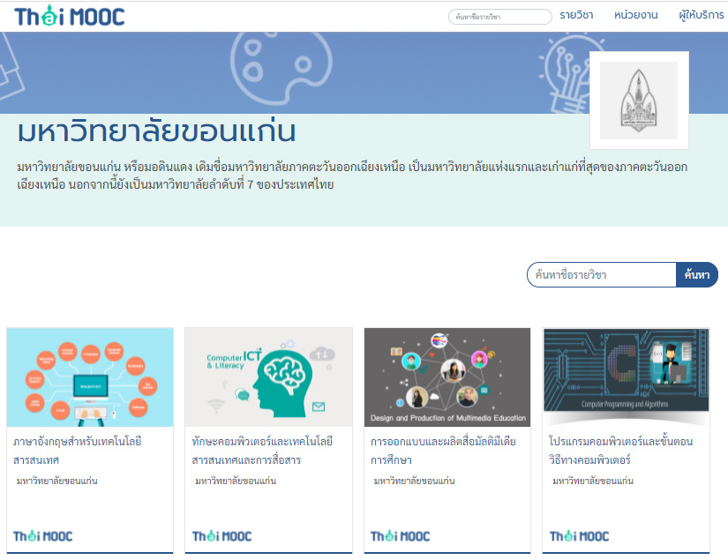The height and width of the screenshot is (560, 728).
Task: Click มหาวิทยาลัยขอนแก่น under the programming course
Action: 593,482
